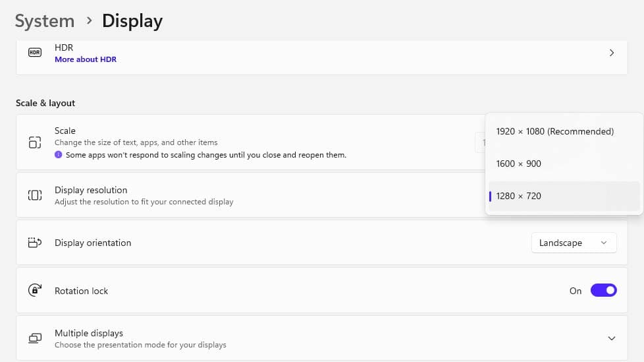Click the Display page title

click(x=132, y=21)
